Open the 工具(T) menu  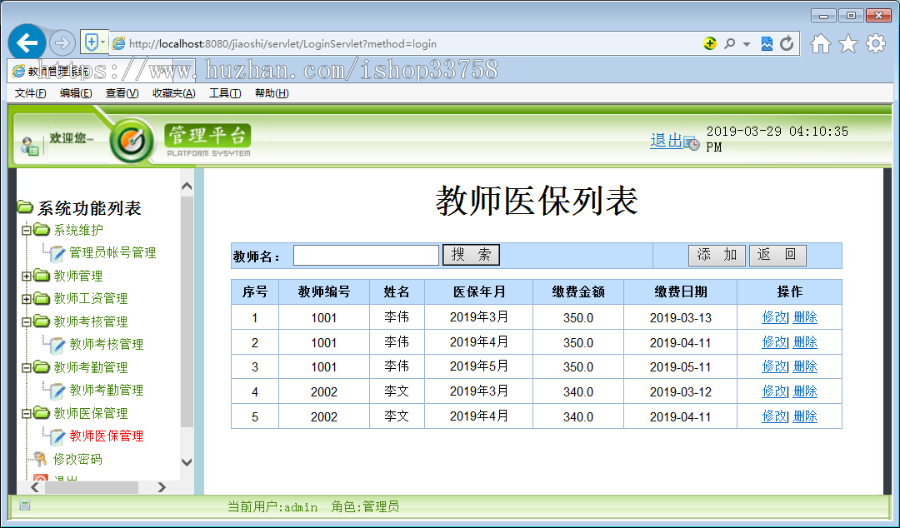point(224,93)
